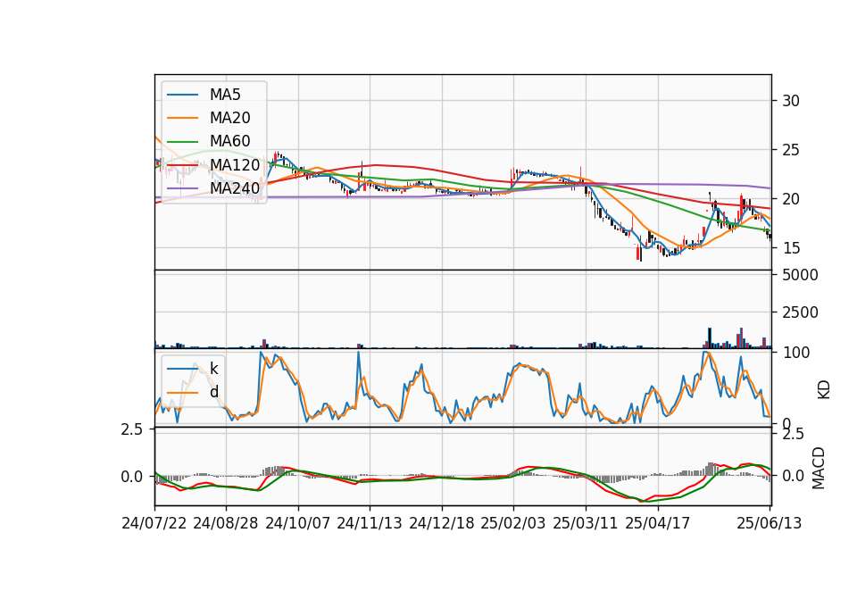857x616 pixels.
Task: Click the MA5 legend label
Action: (x=225, y=95)
